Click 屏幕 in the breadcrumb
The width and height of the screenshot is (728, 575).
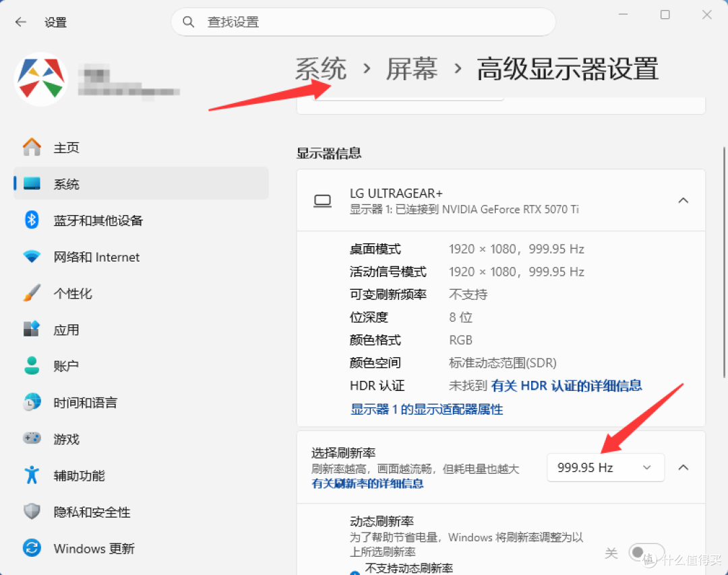pyautogui.click(x=412, y=69)
